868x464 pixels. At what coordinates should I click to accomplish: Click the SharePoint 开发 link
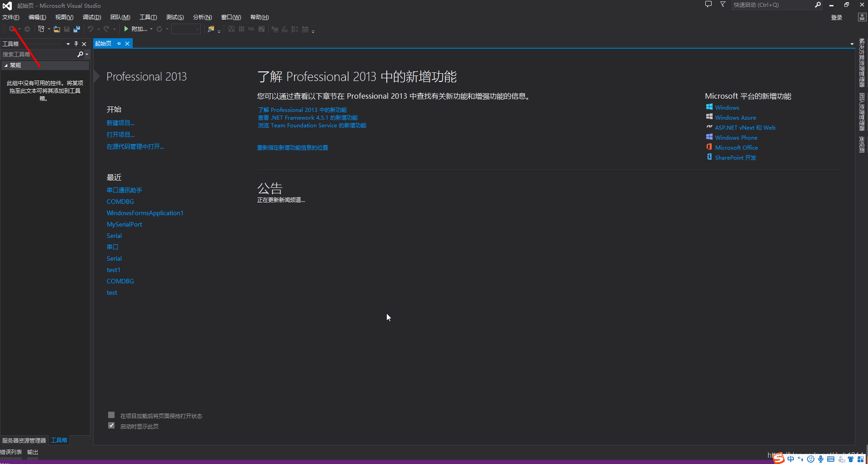click(x=735, y=157)
